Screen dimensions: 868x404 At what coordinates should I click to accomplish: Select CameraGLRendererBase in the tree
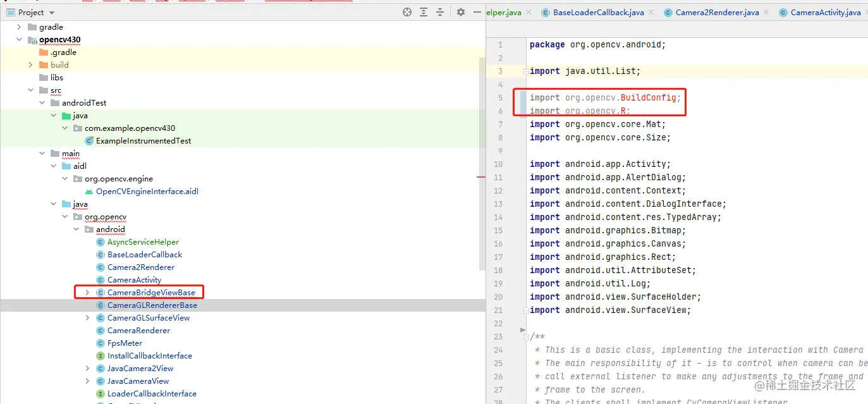tap(152, 305)
